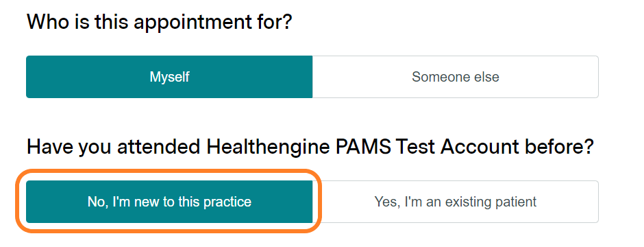The height and width of the screenshot is (247, 644).
Task: Click the existing patient button
Action: (455, 202)
